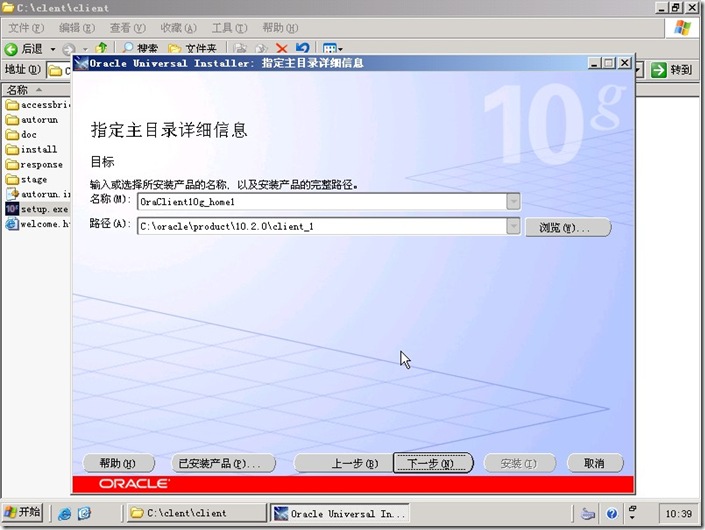The width and height of the screenshot is (705, 530).
Task: Click the Back arrow icon in Explorer toolbar
Action: 11,49
